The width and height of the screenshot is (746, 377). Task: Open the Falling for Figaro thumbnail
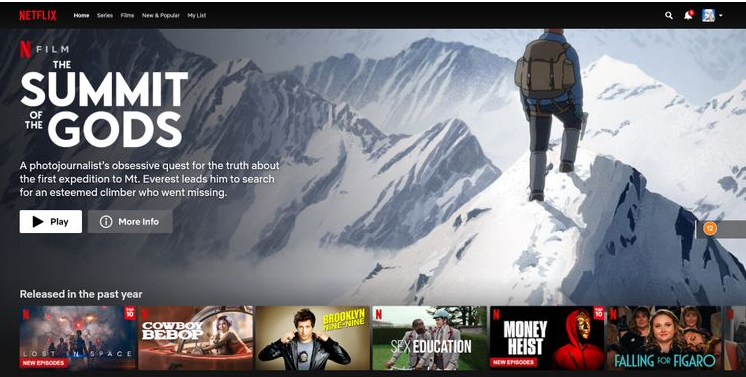pos(664,337)
